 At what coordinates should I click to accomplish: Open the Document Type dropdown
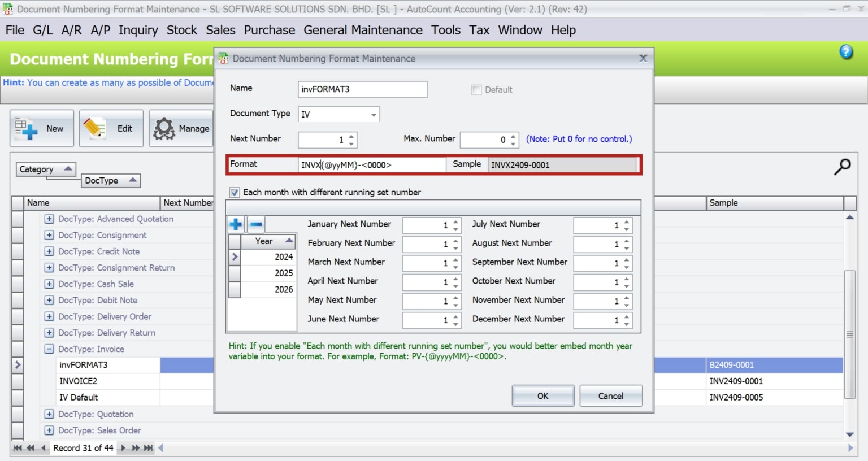pyautogui.click(x=374, y=114)
